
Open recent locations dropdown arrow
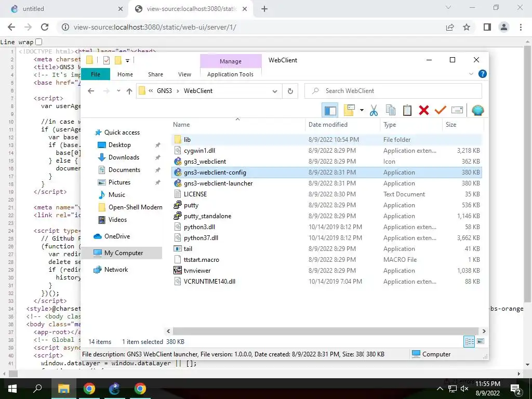[118, 90]
